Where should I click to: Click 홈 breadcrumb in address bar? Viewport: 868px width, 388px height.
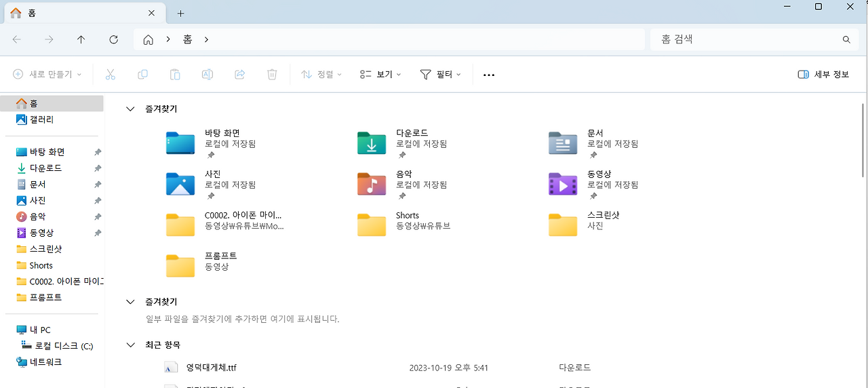(187, 39)
